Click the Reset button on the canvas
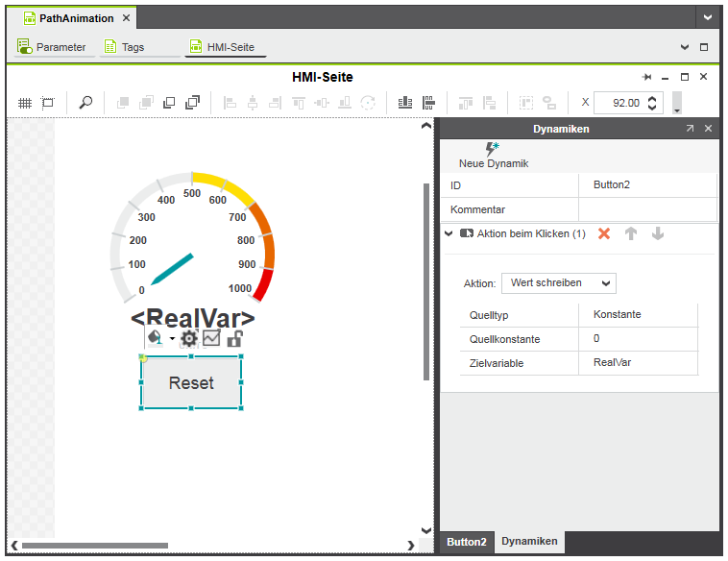728x561 pixels. coord(191,382)
